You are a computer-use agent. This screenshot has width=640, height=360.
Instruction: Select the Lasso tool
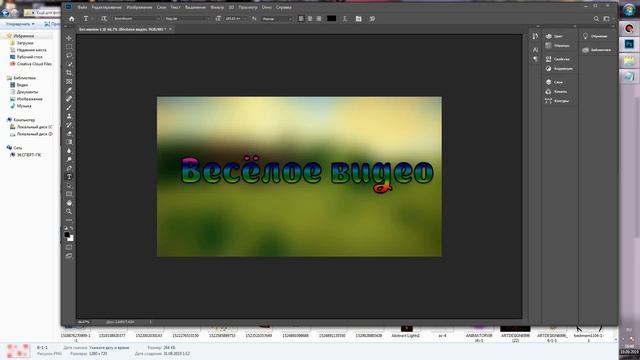tap(69, 55)
